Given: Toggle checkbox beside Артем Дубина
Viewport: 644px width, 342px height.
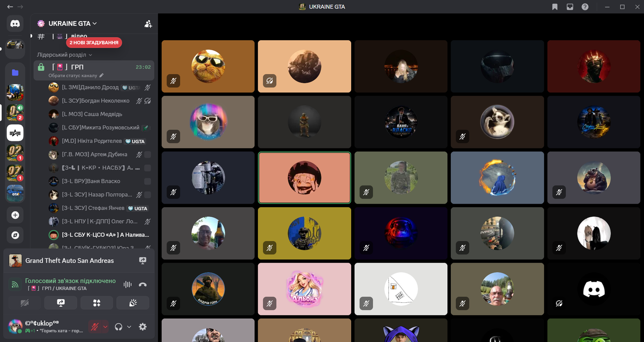Looking at the screenshot, I should pyautogui.click(x=147, y=154).
